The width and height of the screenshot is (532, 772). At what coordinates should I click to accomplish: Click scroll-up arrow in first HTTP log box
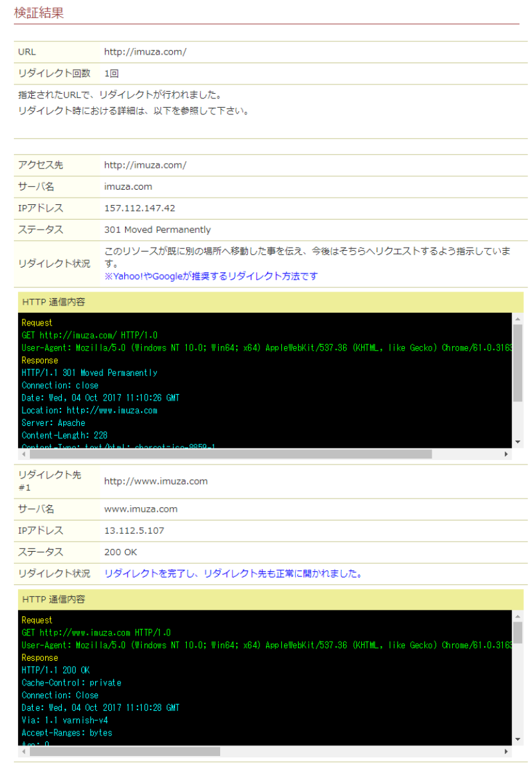pyautogui.click(x=517, y=319)
